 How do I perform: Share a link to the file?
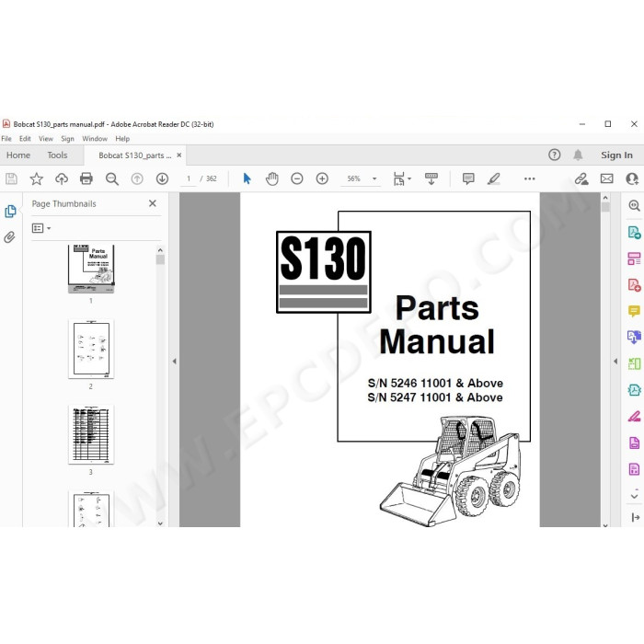pyautogui.click(x=581, y=178)
